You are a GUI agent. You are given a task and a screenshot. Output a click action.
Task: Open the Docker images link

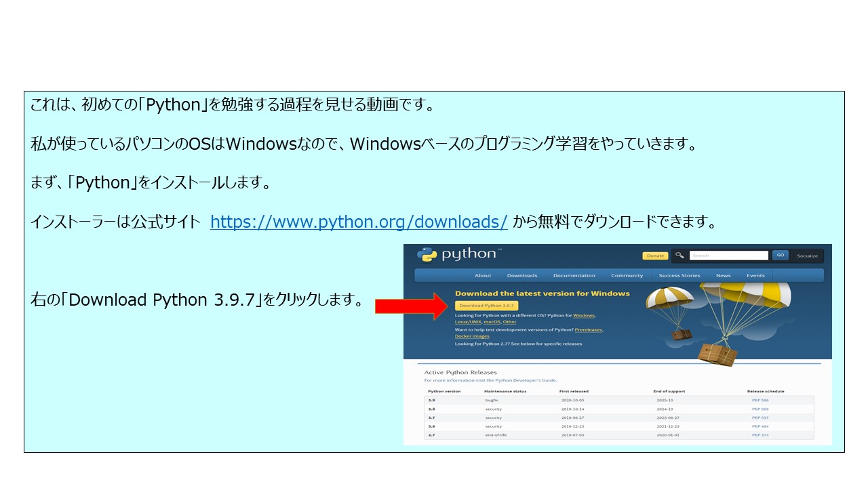[471, 336]
